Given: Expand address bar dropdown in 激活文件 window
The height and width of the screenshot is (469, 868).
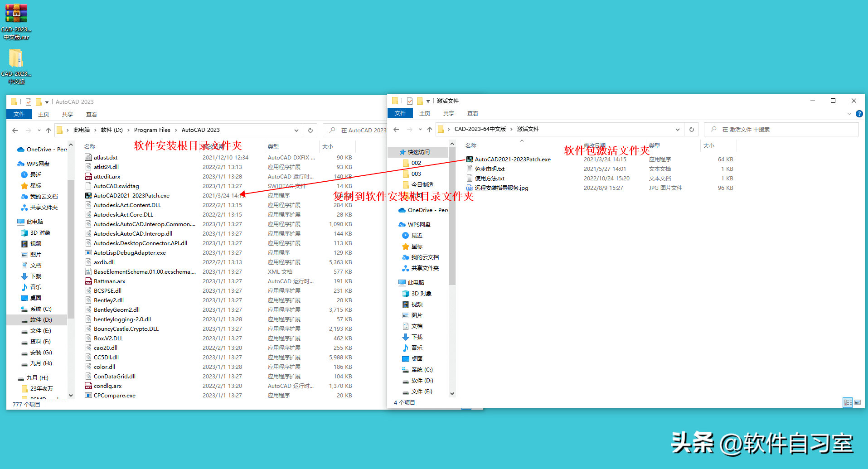Looking at the screenshot, I should (678, 130).
